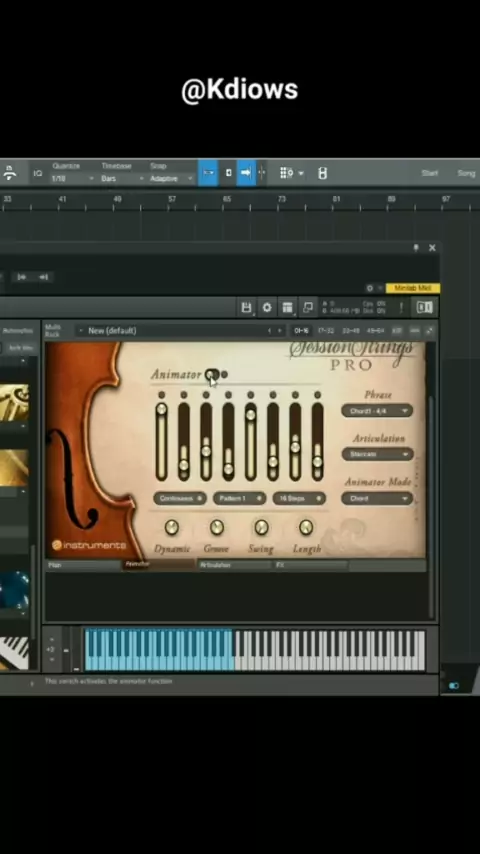
Task: Click the icon right of Snap toggle
Action: point(228,173)
